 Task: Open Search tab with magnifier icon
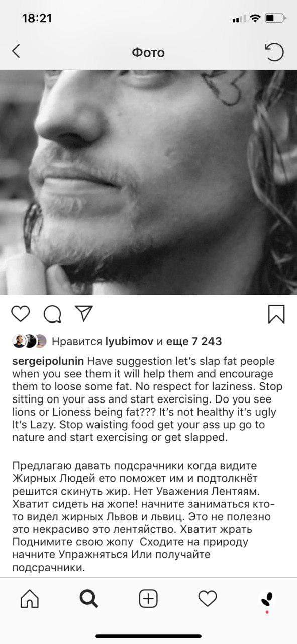click(x=89, y=599)
